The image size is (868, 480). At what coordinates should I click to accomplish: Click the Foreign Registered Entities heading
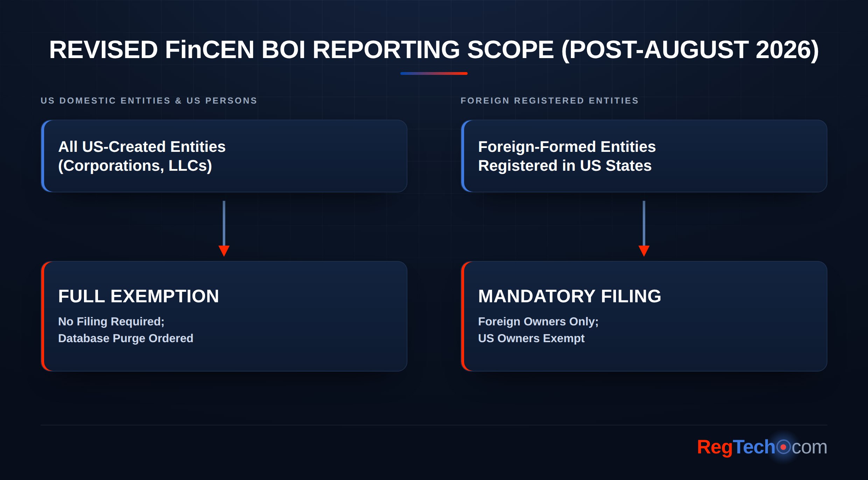(549, 101)
